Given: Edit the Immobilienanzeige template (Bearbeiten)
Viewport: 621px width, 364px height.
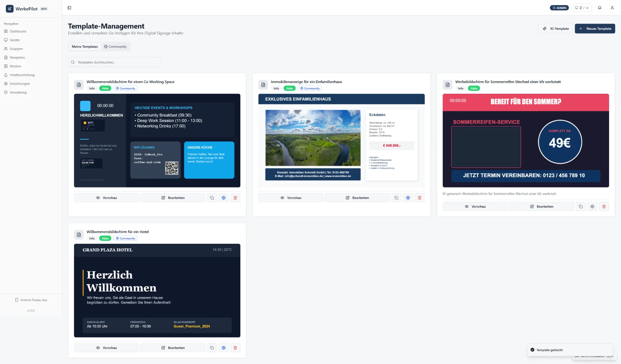Looking at the screenshot, I should tap(357, 198).
